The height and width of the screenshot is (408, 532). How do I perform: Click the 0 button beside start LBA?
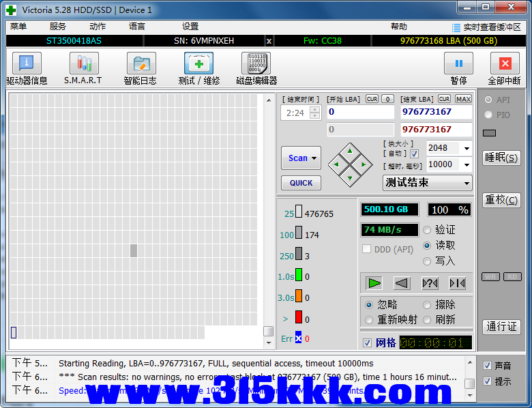[x=387, y=99]
